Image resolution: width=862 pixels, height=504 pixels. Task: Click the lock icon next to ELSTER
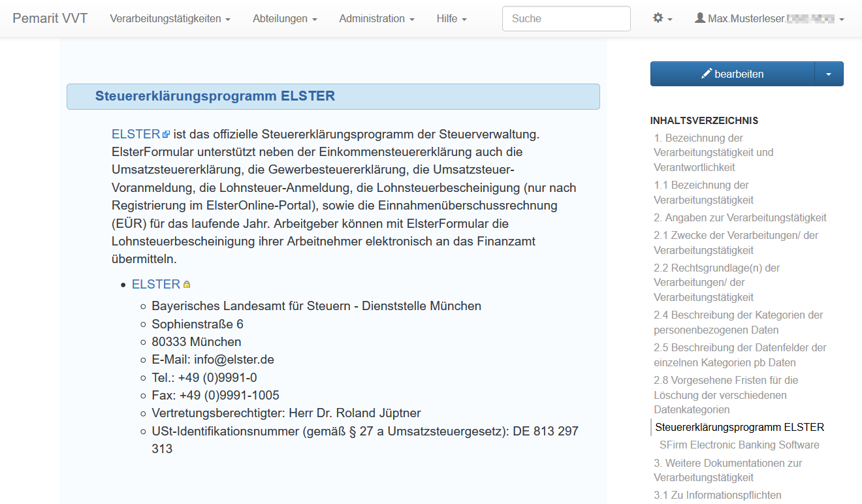pos(187,285)
